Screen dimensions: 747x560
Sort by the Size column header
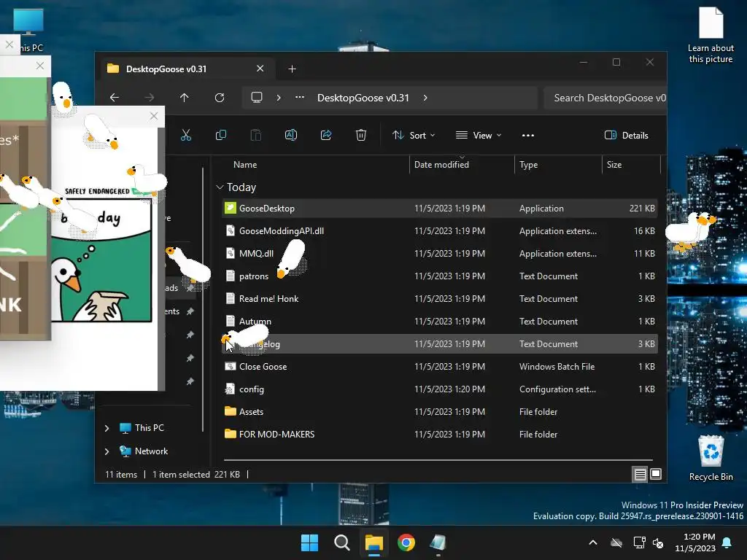[614, 165]
